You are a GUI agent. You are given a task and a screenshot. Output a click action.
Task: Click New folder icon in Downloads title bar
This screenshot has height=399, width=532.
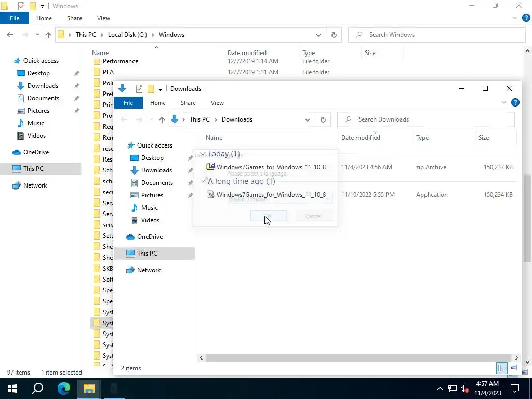[151, 88]
